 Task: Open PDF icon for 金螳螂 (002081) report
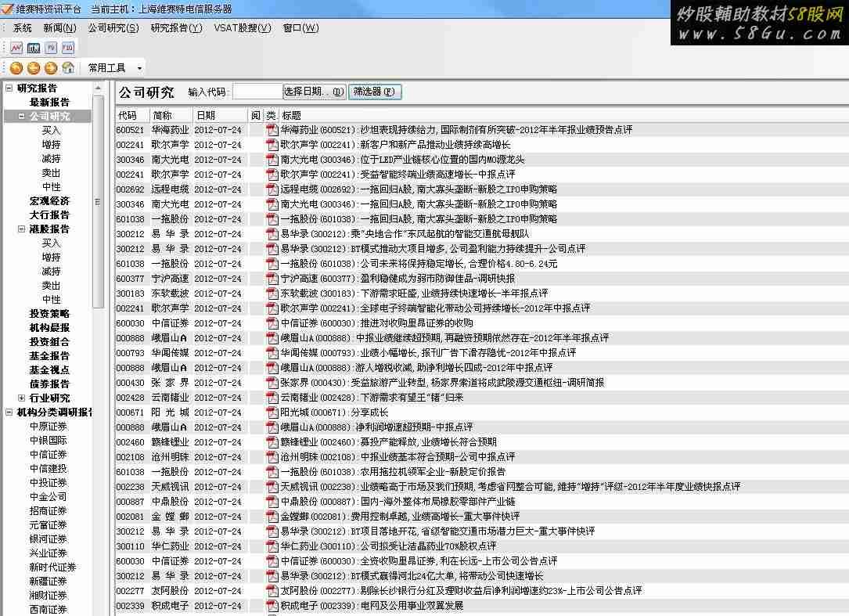(272, 517)
